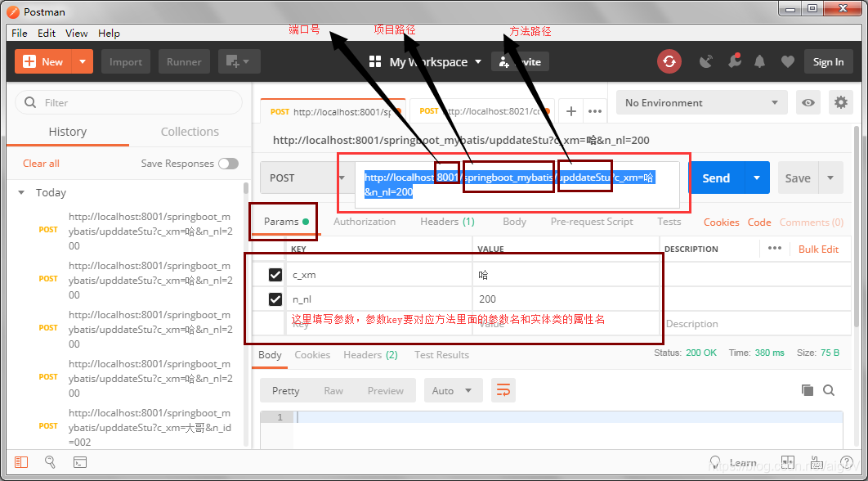Screen dimensions: 868x481
Task: Open the response Headers (2) tab
Action: coord(370,355)
